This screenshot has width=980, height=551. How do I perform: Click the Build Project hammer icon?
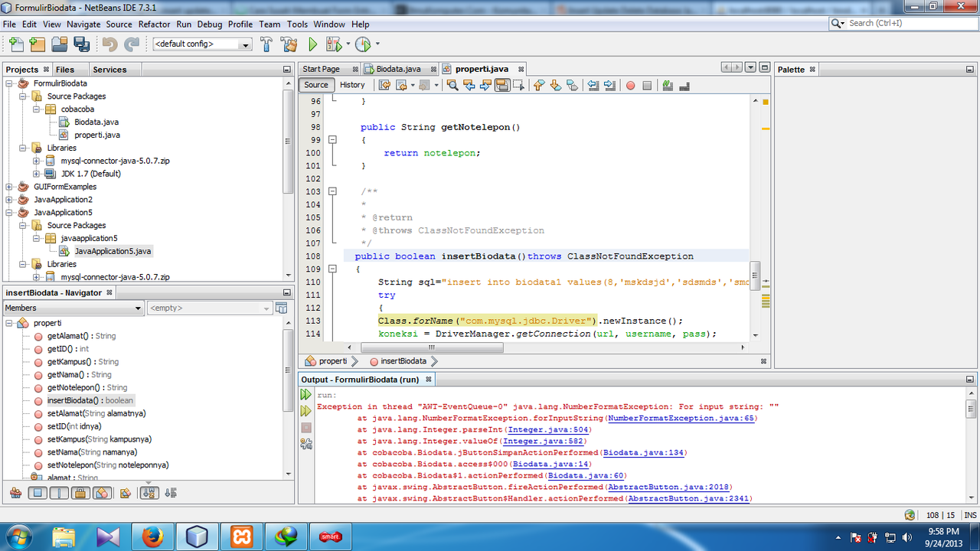pyautogui.click(x=266, y=44)
